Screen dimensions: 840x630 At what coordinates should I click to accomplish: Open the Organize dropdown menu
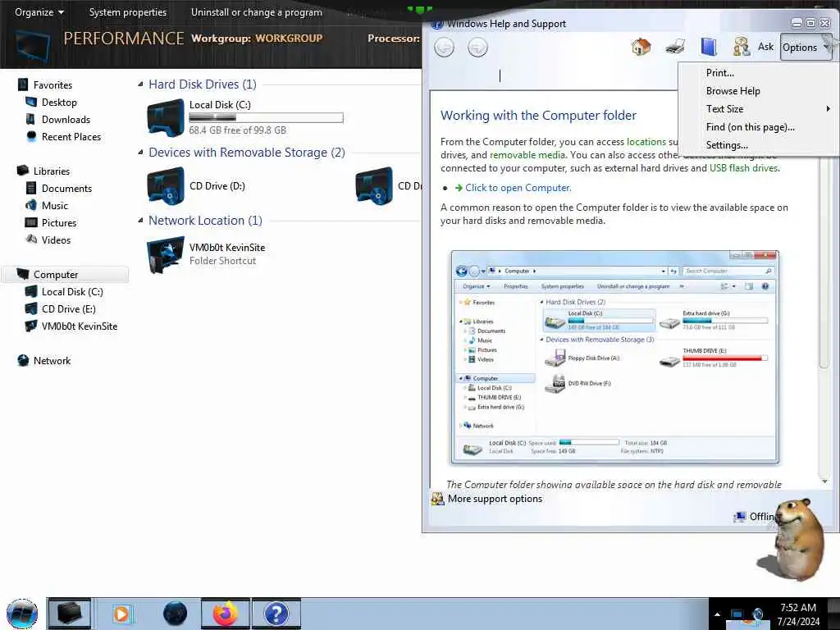tap(39, 11)
